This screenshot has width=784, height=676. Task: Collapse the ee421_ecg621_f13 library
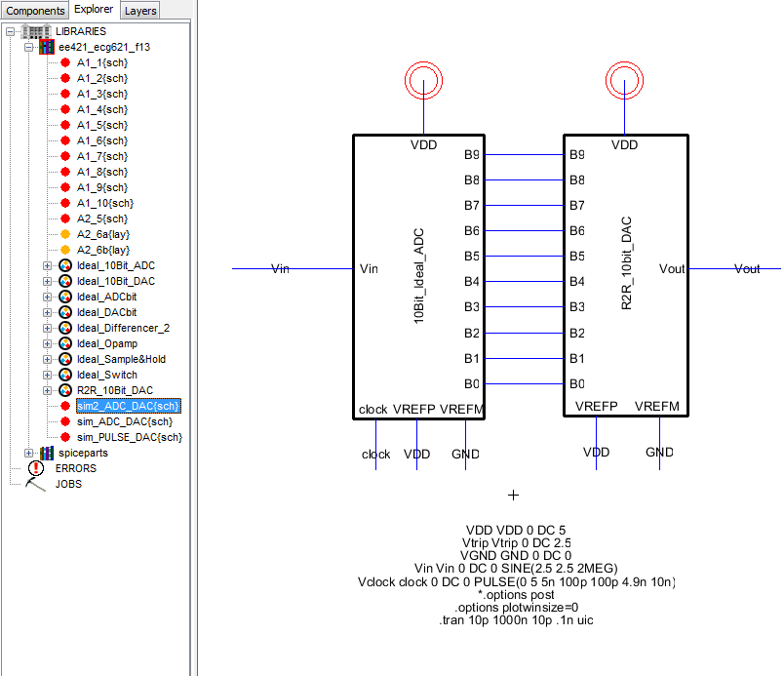pos(29,47)
